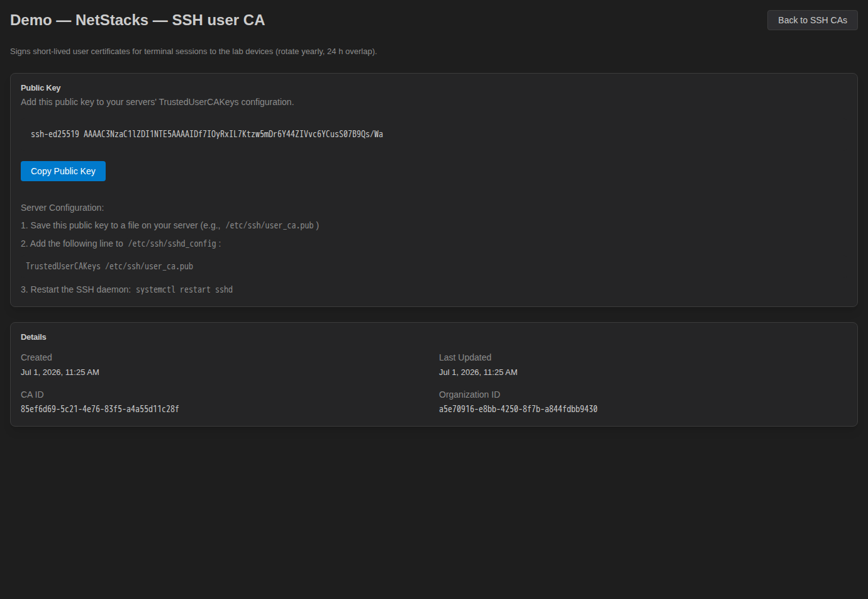Screen dimensions: 868x599
Task: Click the 'Public Key' section heading
Action: [x=40, y=88]
